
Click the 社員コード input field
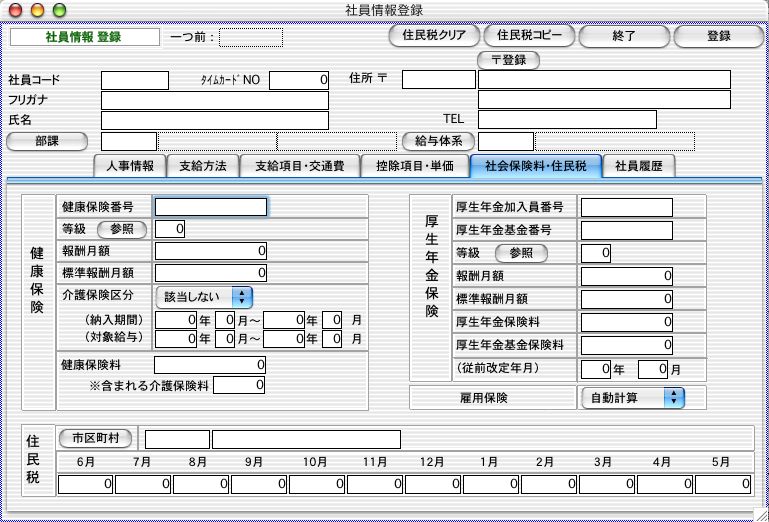coord(135,79)
